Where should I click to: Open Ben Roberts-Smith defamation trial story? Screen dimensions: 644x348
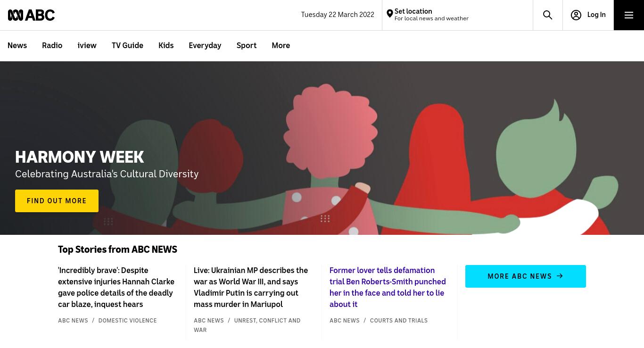coord(388,287)
